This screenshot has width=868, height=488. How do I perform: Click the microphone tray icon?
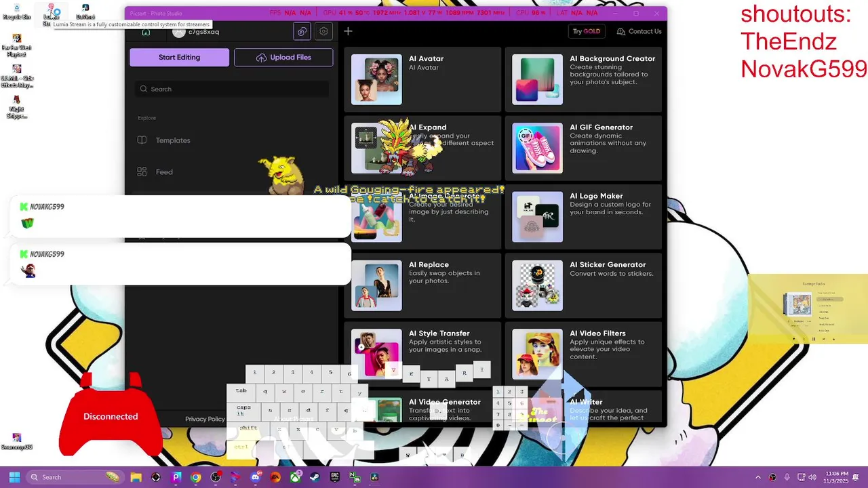click(x=788, y=477)
